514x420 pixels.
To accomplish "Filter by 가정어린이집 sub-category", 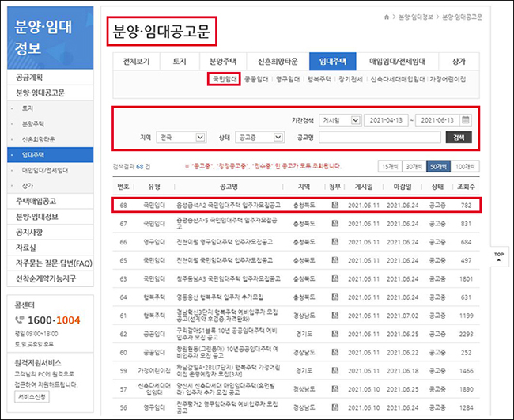I will [448, 79].
